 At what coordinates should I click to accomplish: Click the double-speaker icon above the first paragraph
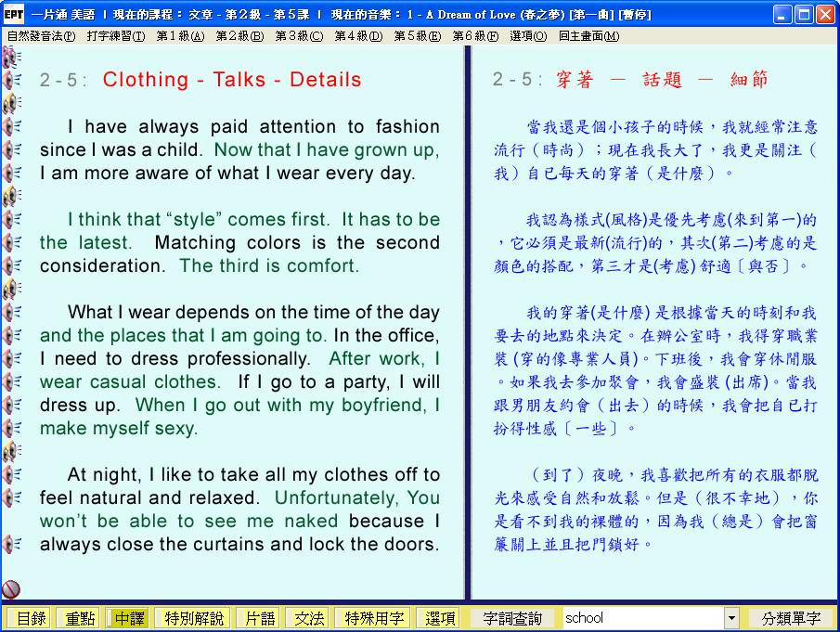[12, 103]
